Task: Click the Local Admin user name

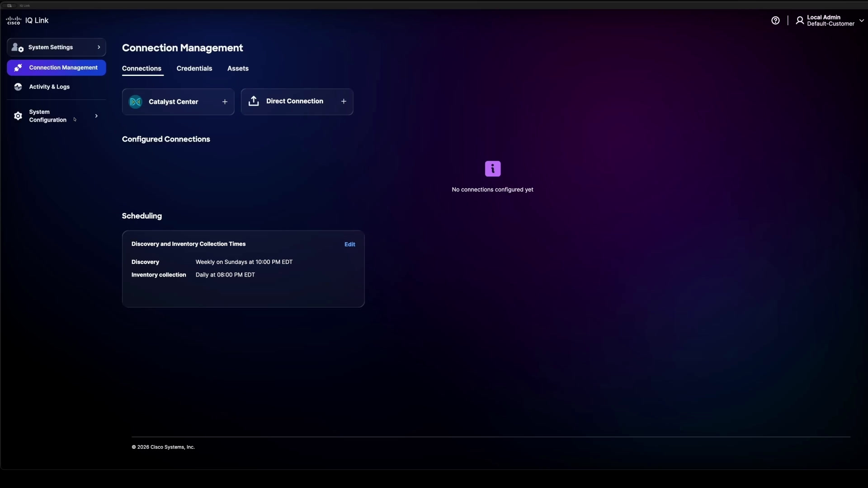Action: [824, 17]
